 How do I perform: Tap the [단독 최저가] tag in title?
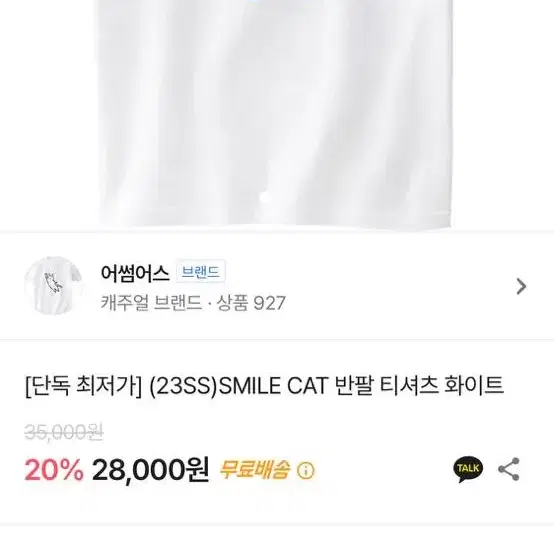click(x=84, y=386)
